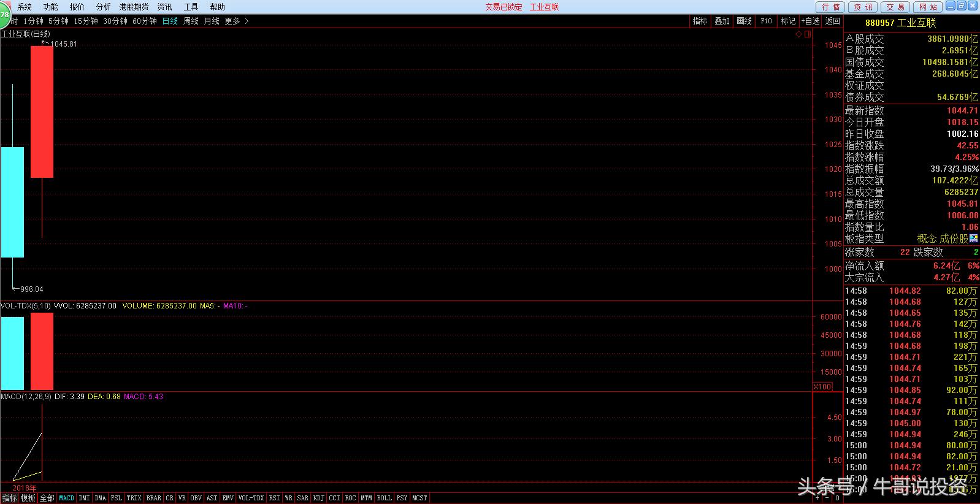This screenshot has width=980, height=504.
Task: Click the red diamond marker above the chart
Action: [798, 34]
